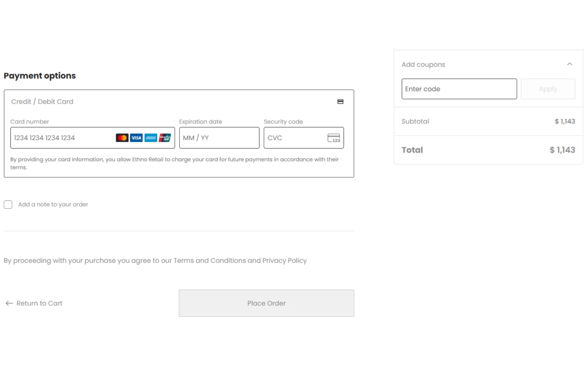The height and width of the screenshot is (392, 588).
Task: Click the American Express card icon
Action: tap(151, 138)
